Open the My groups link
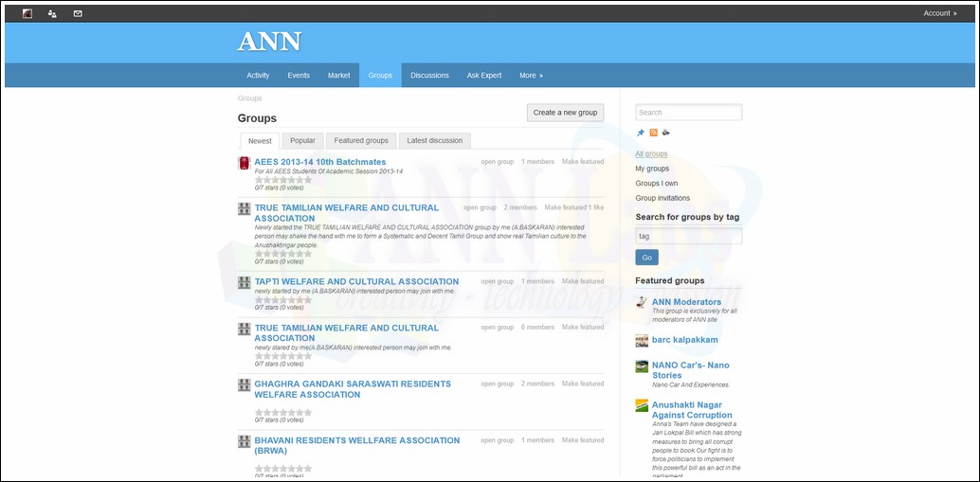The width and height of the screenshot is (980, 482). point(652,169)
